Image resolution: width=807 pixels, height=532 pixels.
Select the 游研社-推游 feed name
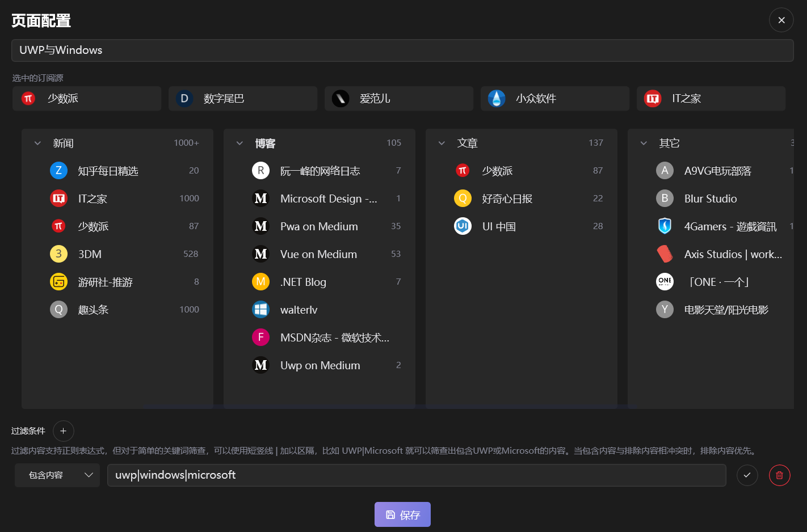pos(106,282)
